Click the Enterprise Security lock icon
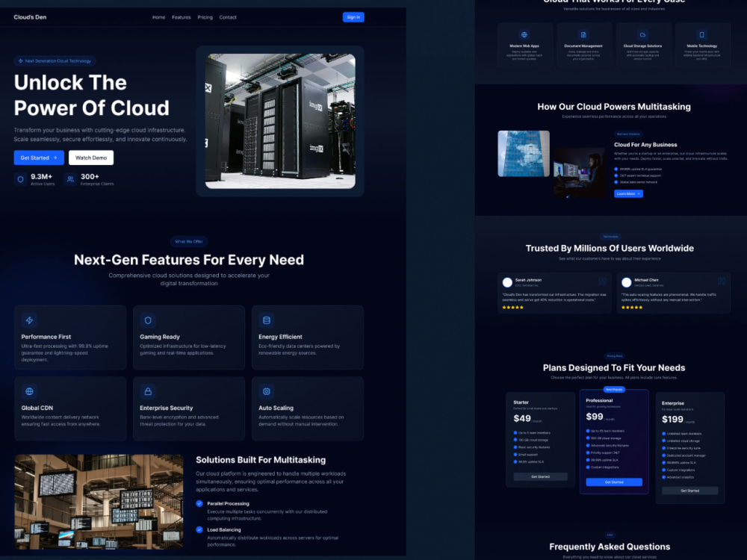Image resolution: width=747 pixels, height=560 pixels. (x=148, y=391)
